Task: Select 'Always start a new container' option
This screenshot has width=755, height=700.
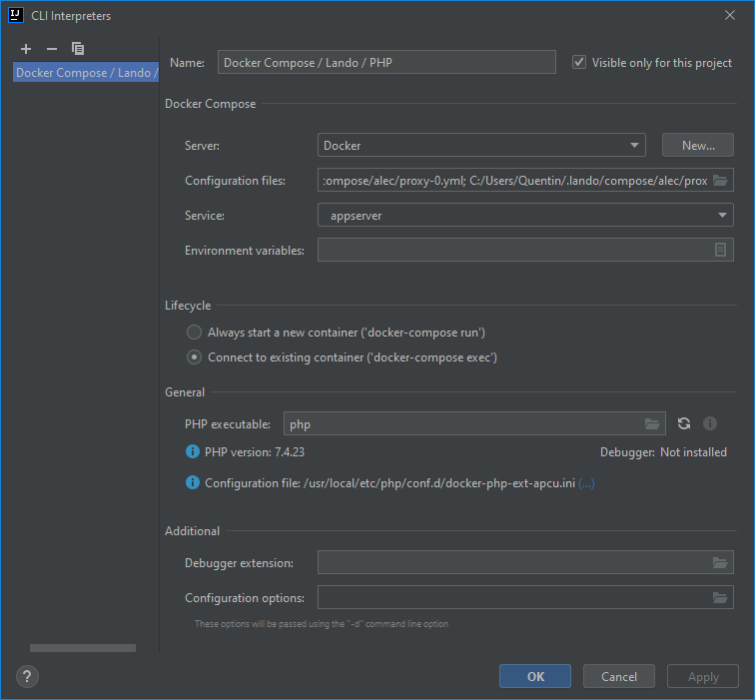Action: (195, 333)
